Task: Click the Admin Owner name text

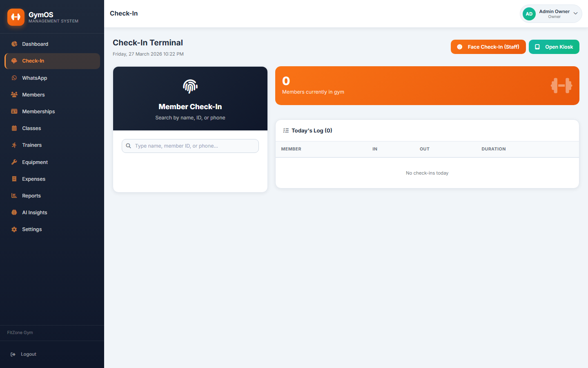Action: point(555,11)
